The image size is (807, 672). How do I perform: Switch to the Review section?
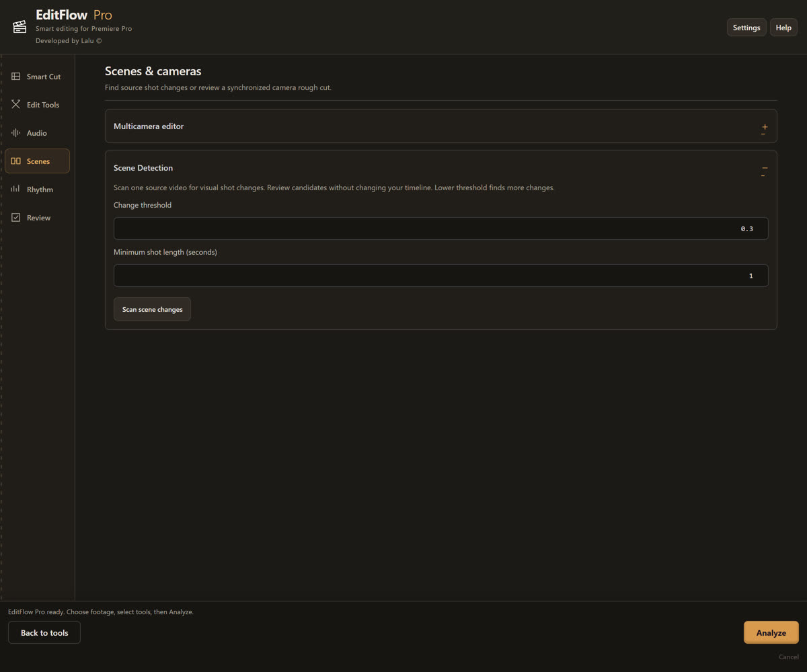(38, 218)
